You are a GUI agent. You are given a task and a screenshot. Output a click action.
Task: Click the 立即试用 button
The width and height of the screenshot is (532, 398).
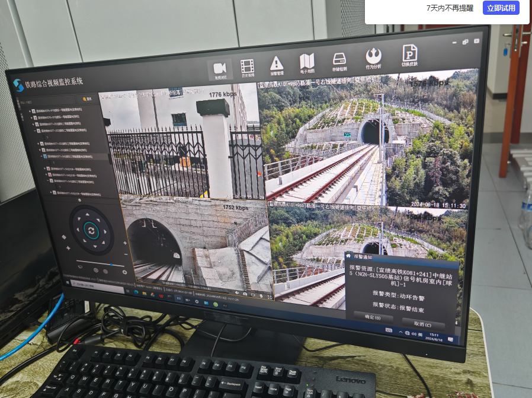pos(501,8)
